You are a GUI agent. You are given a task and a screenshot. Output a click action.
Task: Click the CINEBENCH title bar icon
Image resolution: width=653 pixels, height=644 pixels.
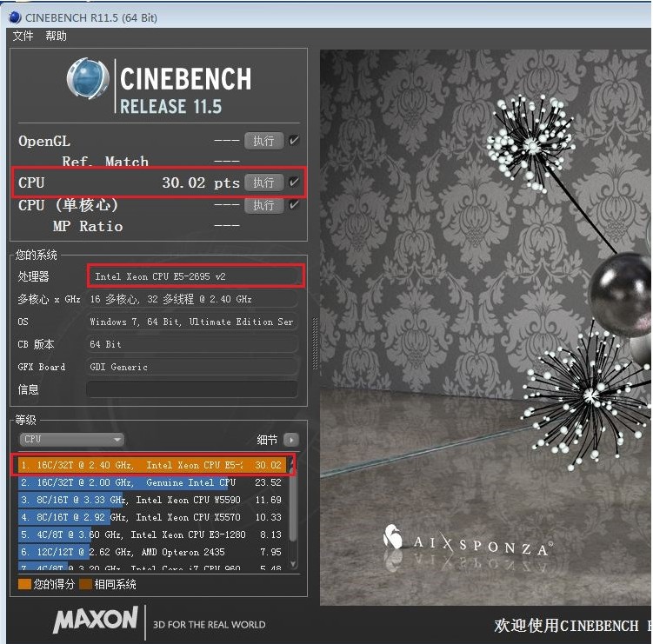coord(15,17)
